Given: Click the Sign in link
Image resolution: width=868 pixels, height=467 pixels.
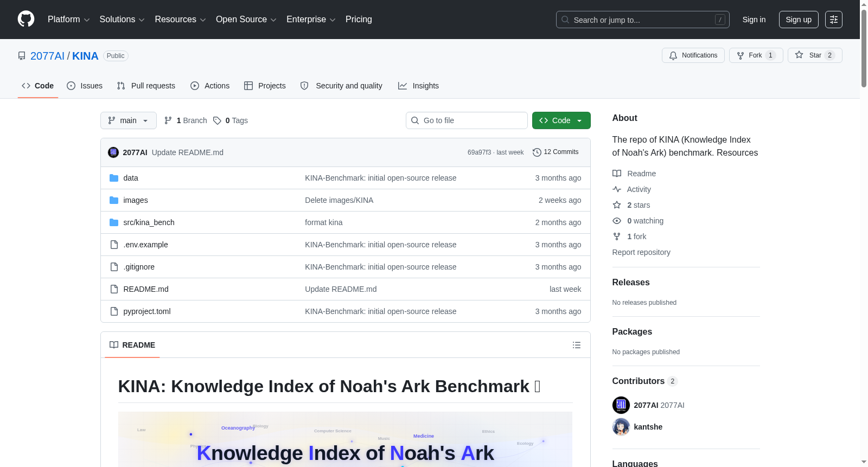Looking at the screenshot, I should [754, 20].
